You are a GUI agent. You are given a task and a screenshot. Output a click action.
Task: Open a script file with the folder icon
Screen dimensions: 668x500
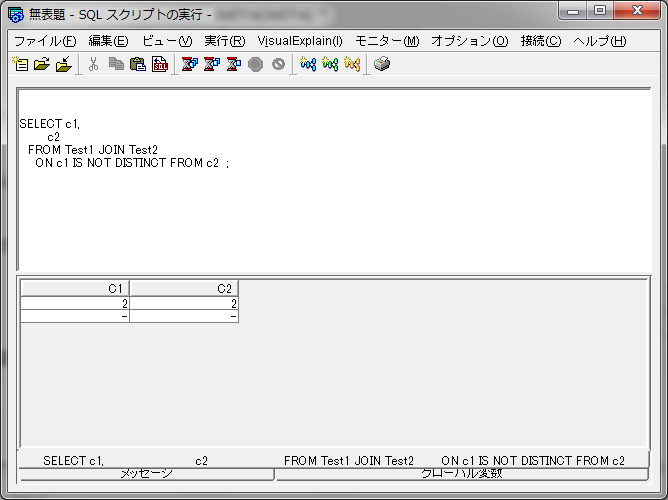pyautogui.click(x=42, y=64)
